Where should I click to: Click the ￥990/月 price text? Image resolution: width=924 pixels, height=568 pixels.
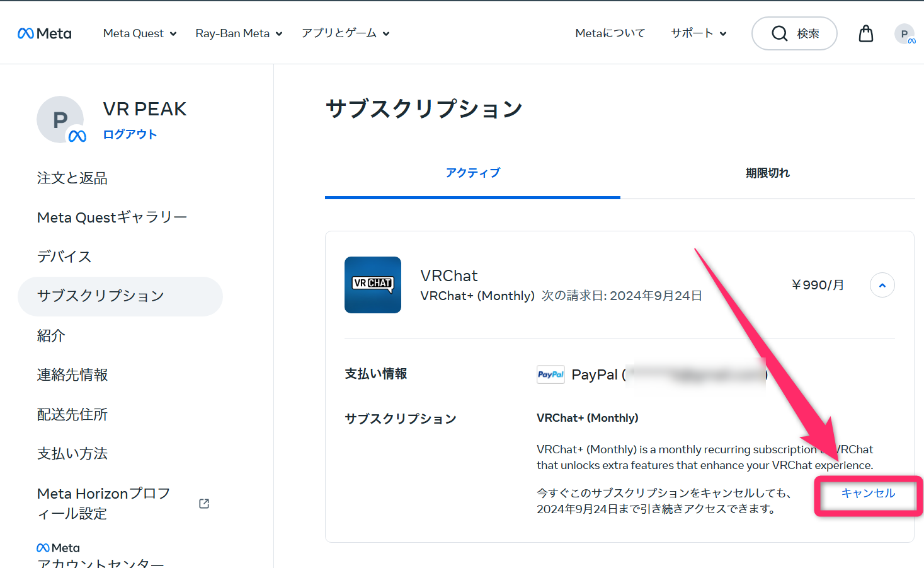pos(818,285)
